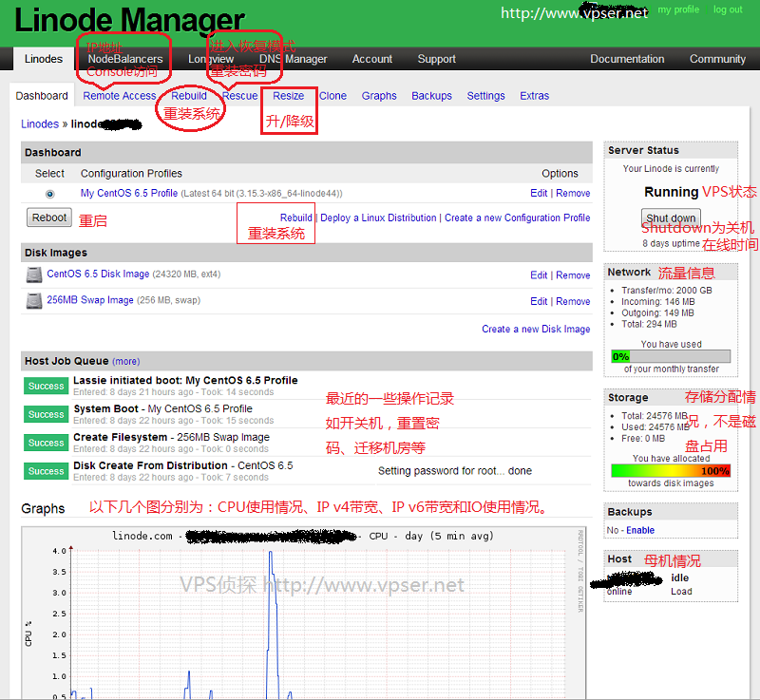Click the Linode Manager logo title
760x700 pixels.
point(129,20)
